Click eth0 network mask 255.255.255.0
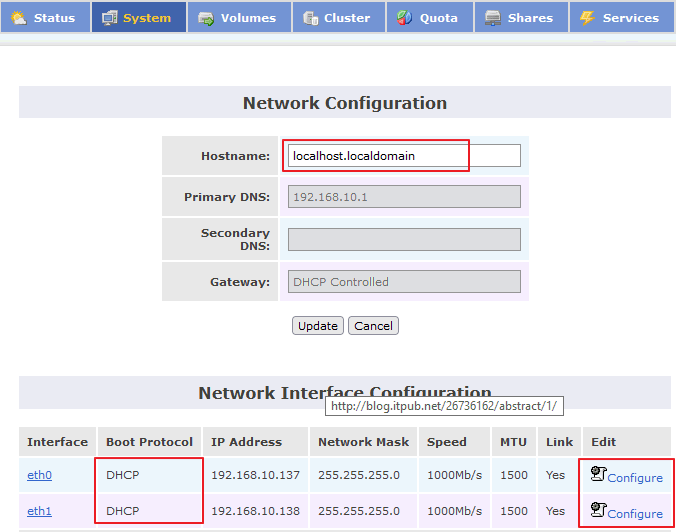This screenshot has width=676, height=532. point(359,475)
